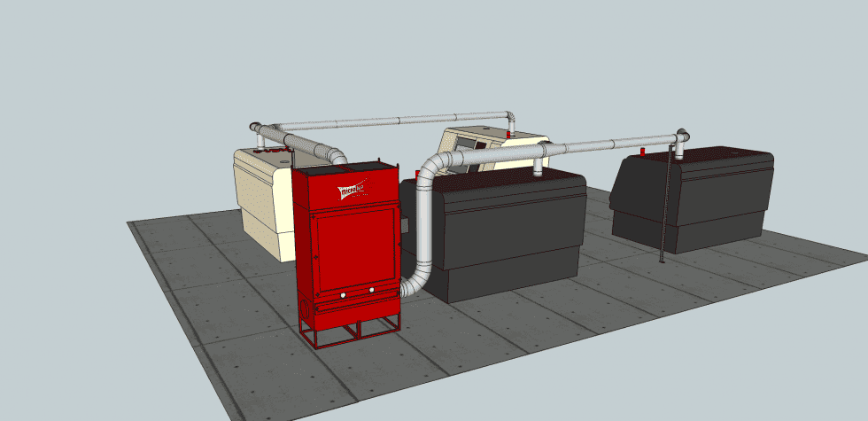868x421 pixels.
Task: Click the right white round gauge on the red unit
Action: 371,290
